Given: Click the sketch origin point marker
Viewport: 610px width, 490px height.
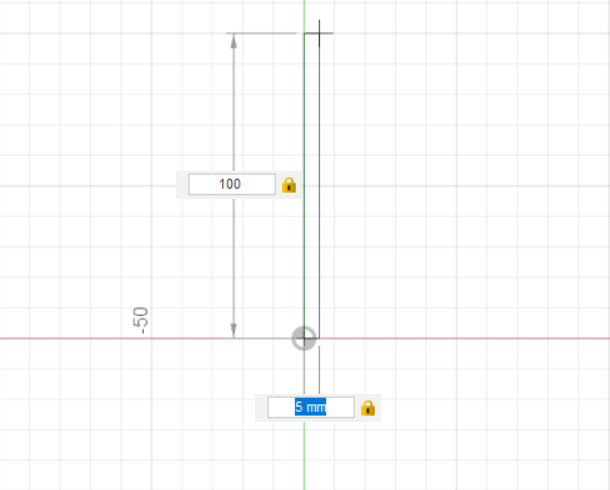Looking at the screenshot, I should click(x=304, y=339).
